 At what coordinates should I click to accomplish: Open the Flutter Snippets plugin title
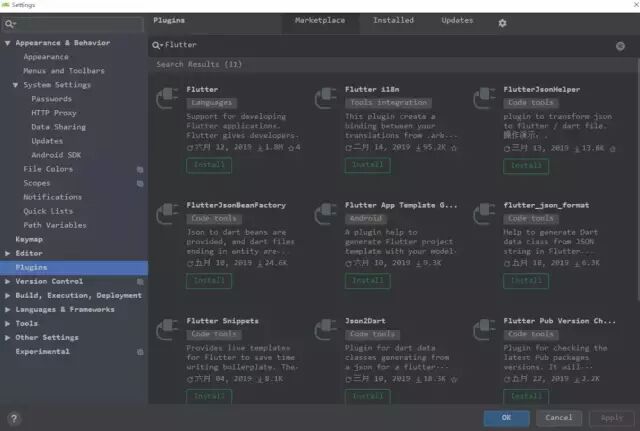222,321
